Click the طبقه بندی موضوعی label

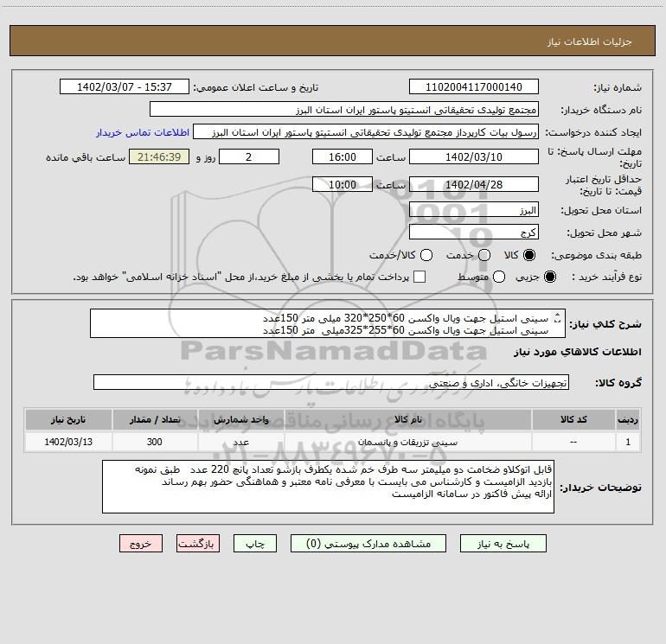(596, 255)
